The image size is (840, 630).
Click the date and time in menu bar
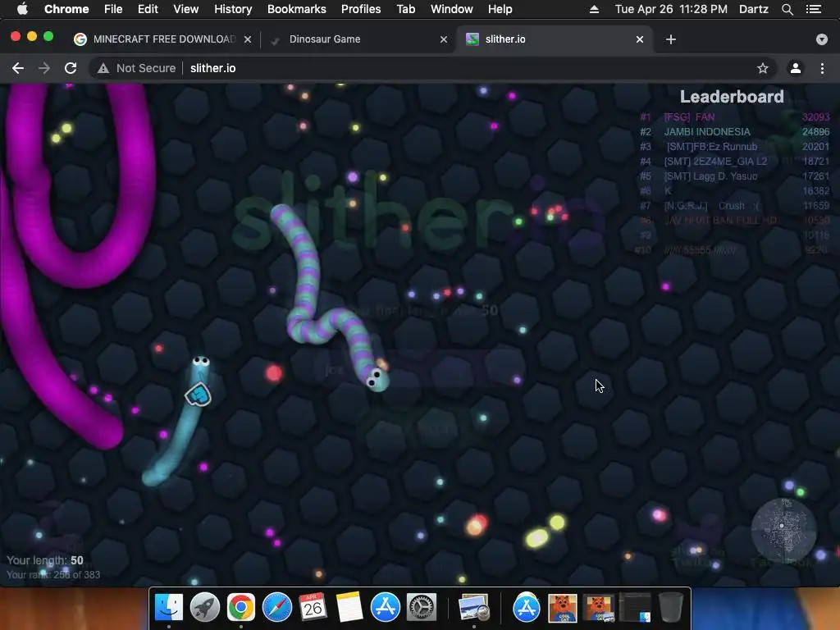point(671,9)
